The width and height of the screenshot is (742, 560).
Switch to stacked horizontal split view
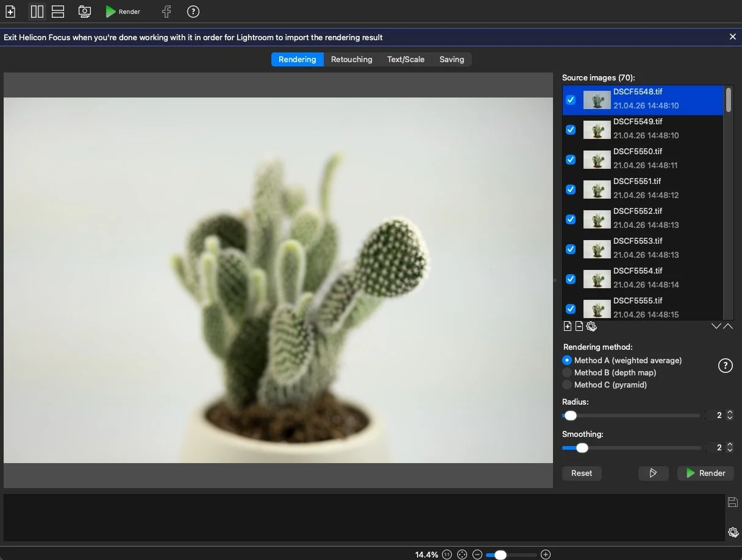pyautogui.click(x=58, y=12)
